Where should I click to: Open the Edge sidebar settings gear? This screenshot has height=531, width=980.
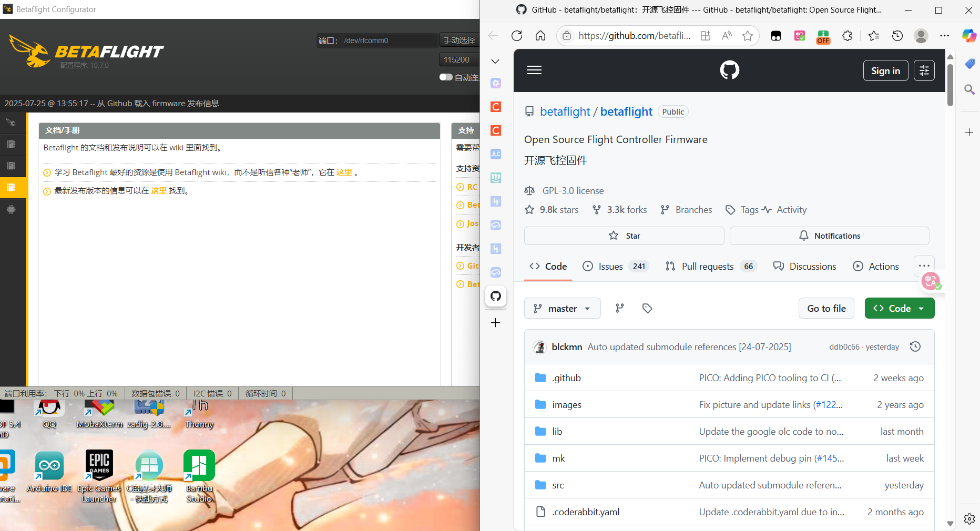[969, 519]
